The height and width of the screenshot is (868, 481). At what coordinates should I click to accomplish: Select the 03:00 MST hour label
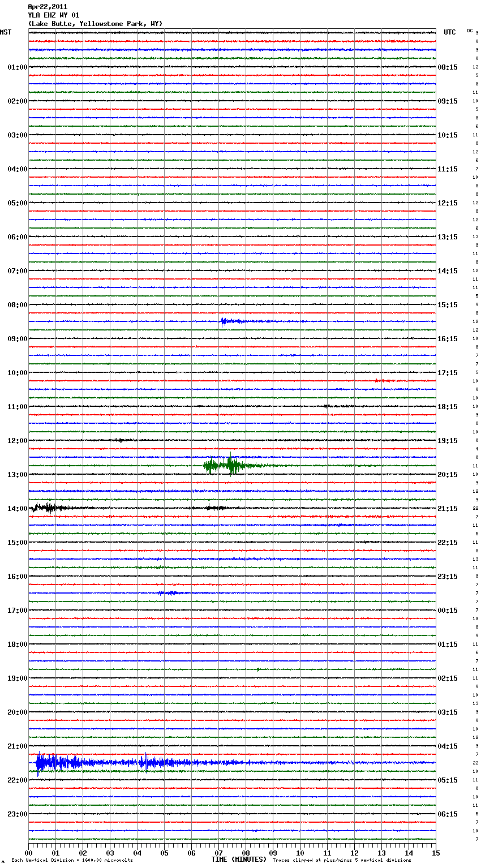tap(18, 135)
